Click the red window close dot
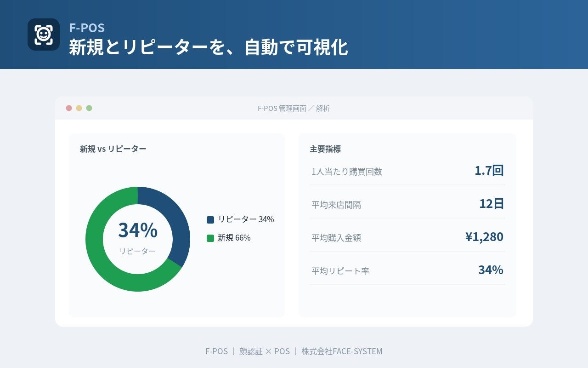This screenshot has height=368, width=588. [x=69, y=108]
